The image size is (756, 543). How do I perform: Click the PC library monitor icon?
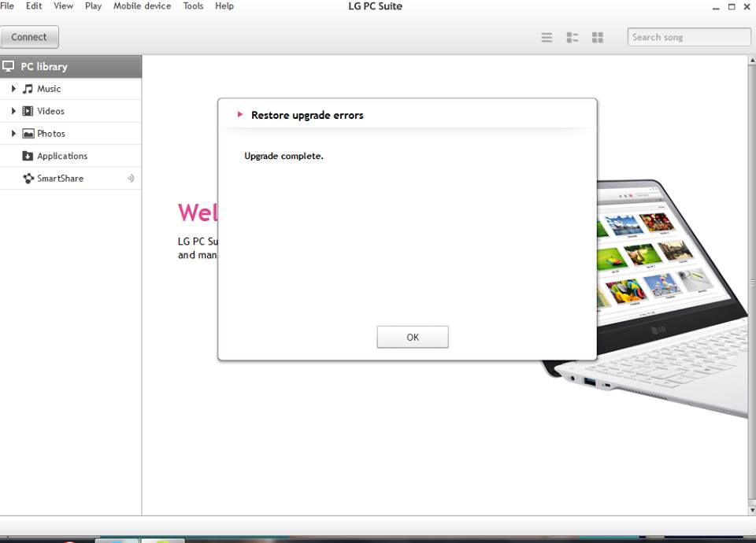pyautogui.click(x=8, y=66)
